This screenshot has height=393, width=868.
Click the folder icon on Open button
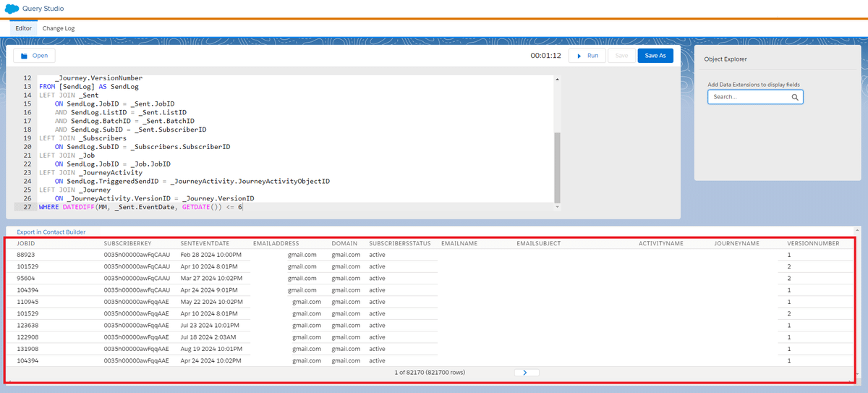pos(24,56)
